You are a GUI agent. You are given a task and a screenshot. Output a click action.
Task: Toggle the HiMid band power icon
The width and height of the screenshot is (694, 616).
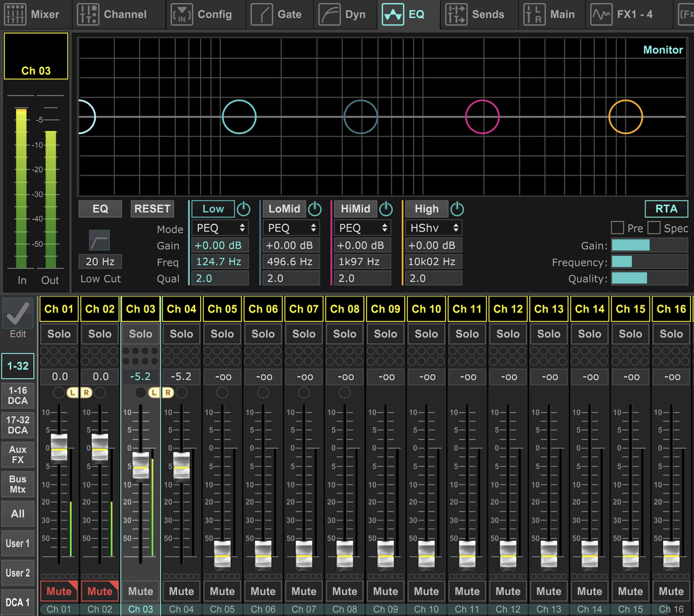tap(386, 209)
